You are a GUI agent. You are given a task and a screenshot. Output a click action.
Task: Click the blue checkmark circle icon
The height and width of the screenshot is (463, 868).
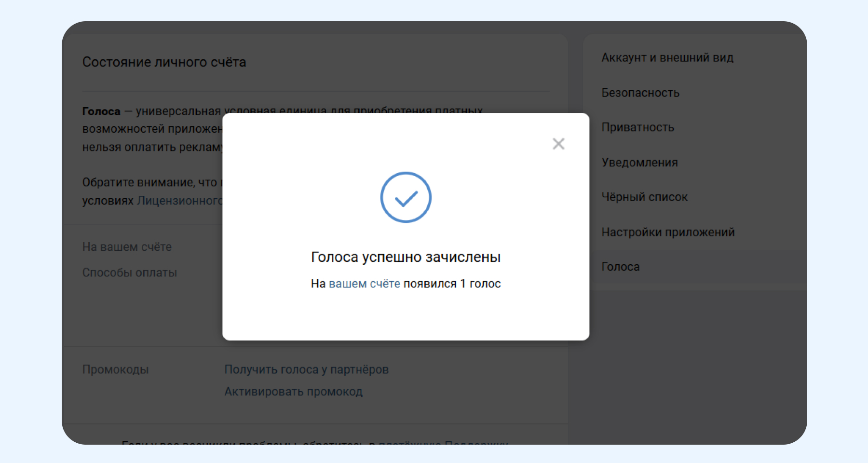(x=406, y=197)
